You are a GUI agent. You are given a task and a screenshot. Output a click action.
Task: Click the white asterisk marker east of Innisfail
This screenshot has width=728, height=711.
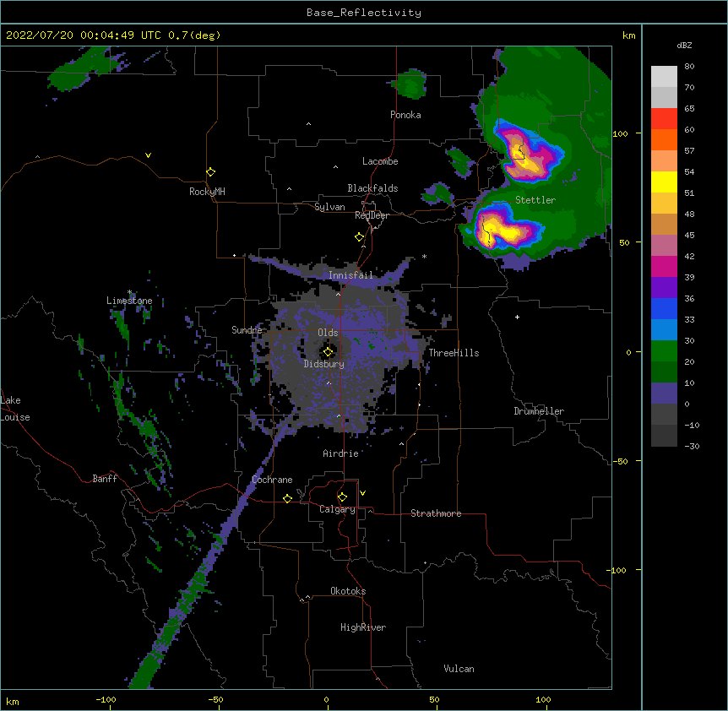tap(424, 256)
